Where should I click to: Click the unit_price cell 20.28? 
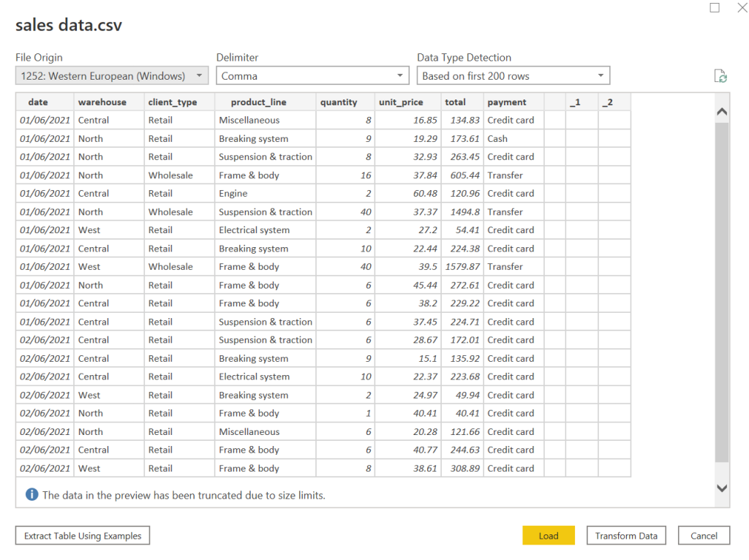(x=408, y=431)
